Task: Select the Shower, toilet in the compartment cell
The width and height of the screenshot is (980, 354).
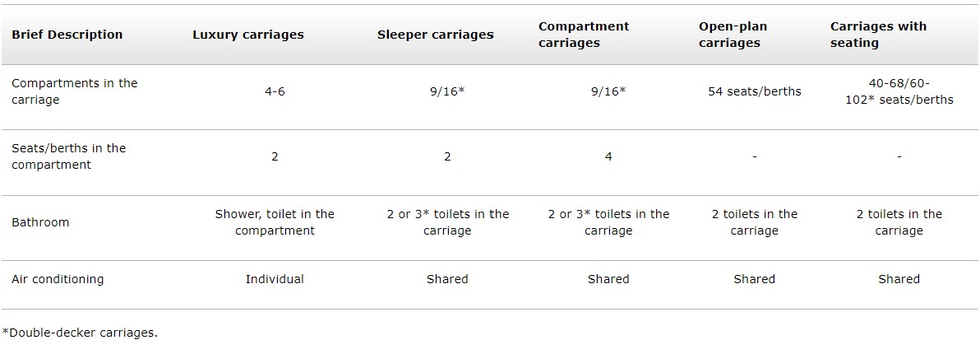Action: coord(275,222)
